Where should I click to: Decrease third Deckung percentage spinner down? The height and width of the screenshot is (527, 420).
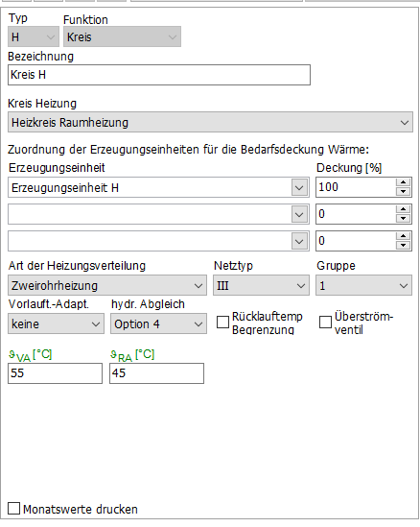pos(403,246)
